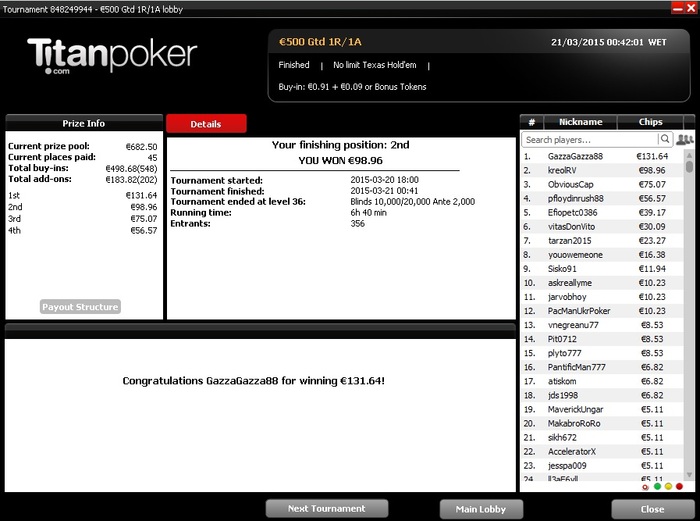
Task: Switch to the Details tab
Action: coord(206,124)
